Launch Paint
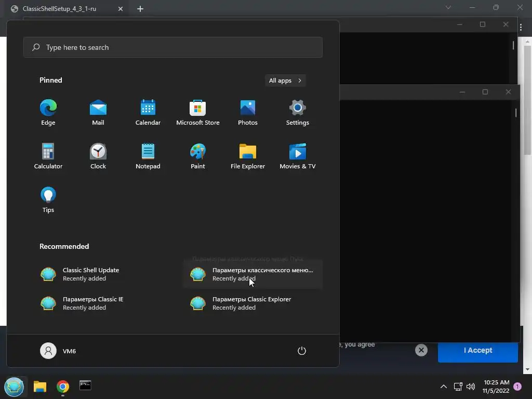 [198, 156]
